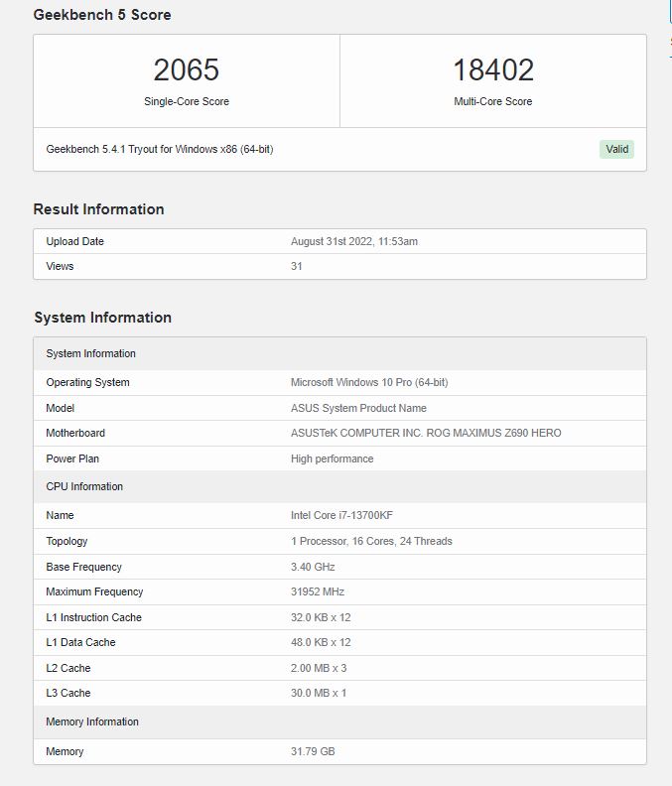Select the 31.79 GB memory value
Image resolution: width=672 pixels, height=786 pixels.
313,751
